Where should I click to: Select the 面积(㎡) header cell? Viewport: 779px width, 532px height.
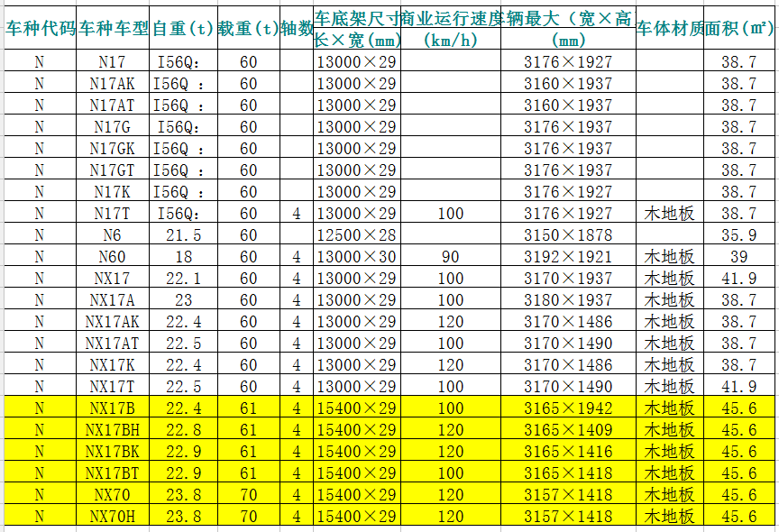(739, 28)
